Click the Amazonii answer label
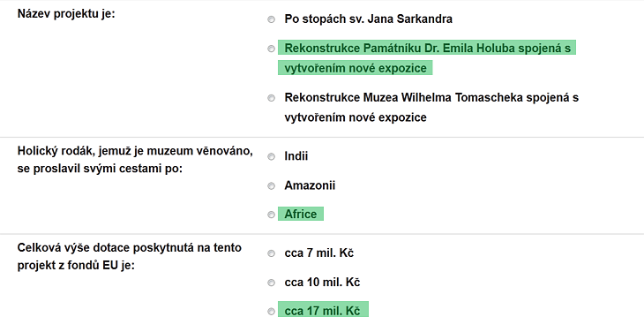The image size is (644, 332). [x=310, y=185]
